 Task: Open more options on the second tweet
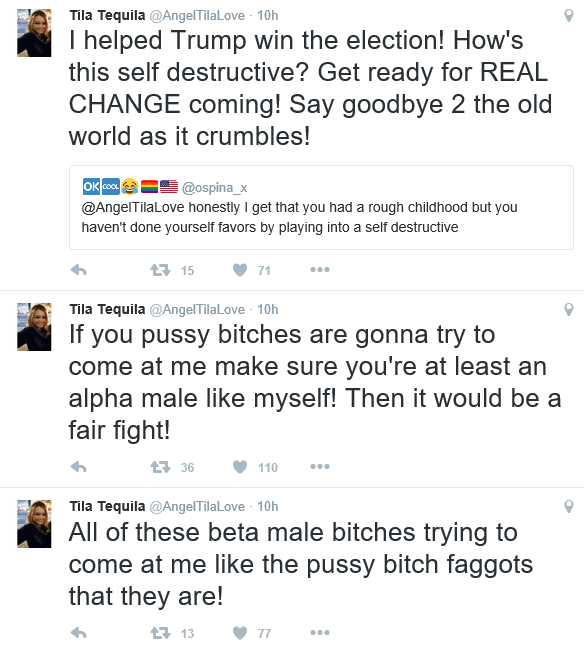click(x=320, y=467)
